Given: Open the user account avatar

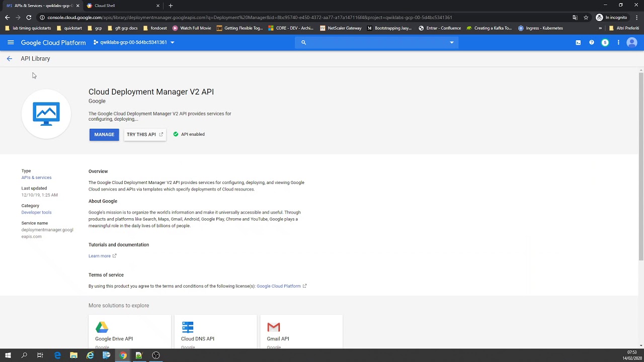Looking at the screenshot, I should pyautogui.click(x=632, y=43).
